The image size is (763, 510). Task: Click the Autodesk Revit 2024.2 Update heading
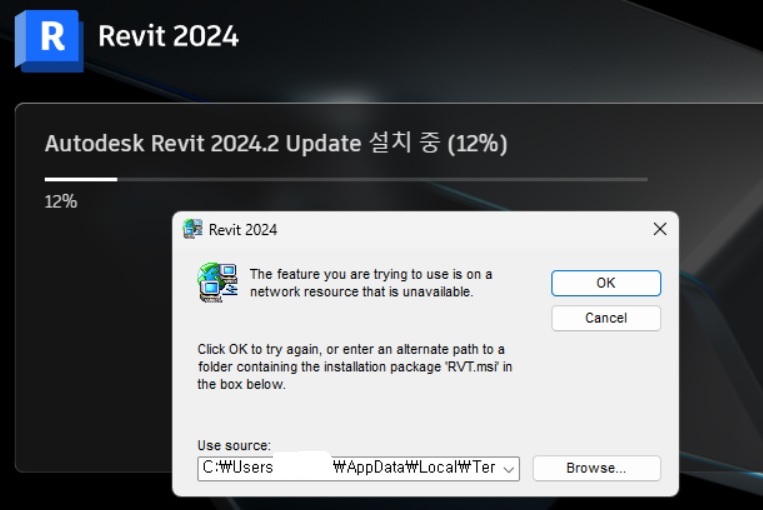click(276, 144)
